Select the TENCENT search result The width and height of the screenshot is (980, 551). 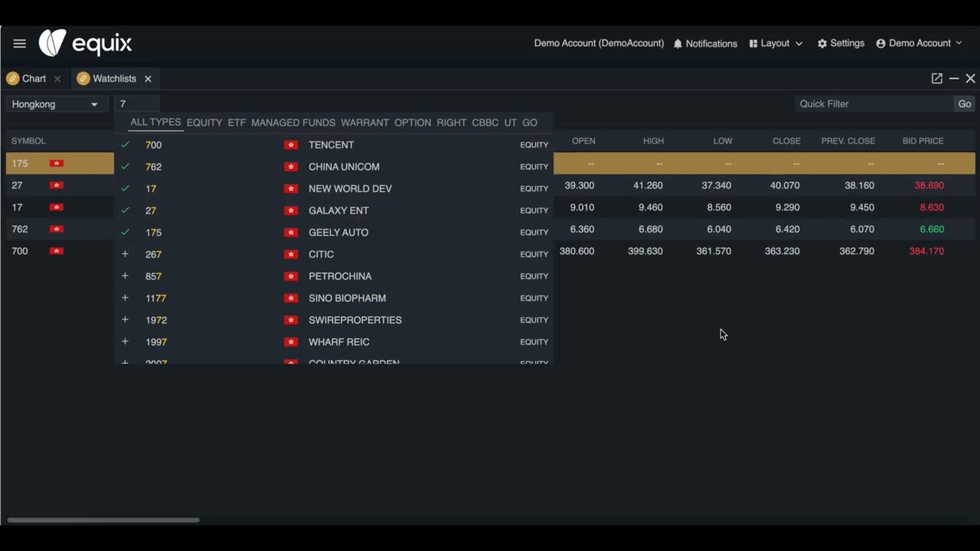click(x=334, y=145)
